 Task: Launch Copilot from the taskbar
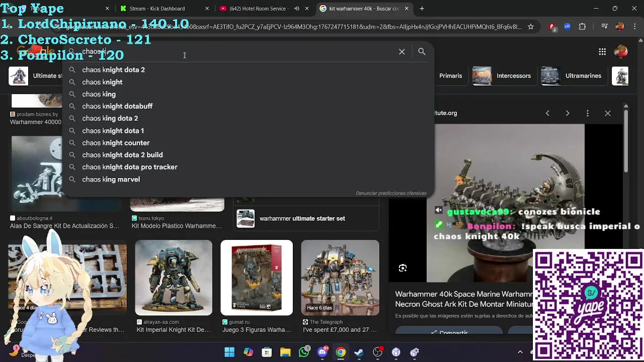(x=249, y=352)
